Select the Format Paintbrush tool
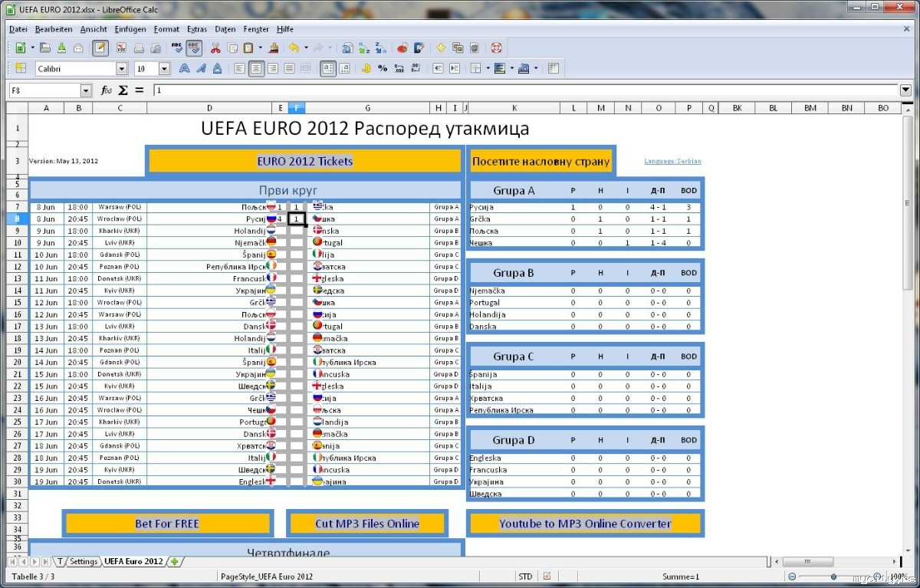Image resolution: width=920 pixels, height=588 pixels. [274, 48]
